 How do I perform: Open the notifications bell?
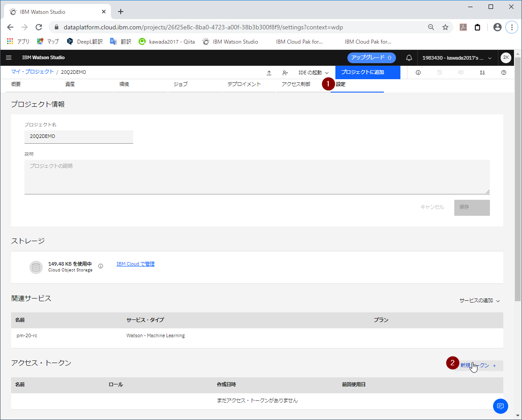pos(409,58)
